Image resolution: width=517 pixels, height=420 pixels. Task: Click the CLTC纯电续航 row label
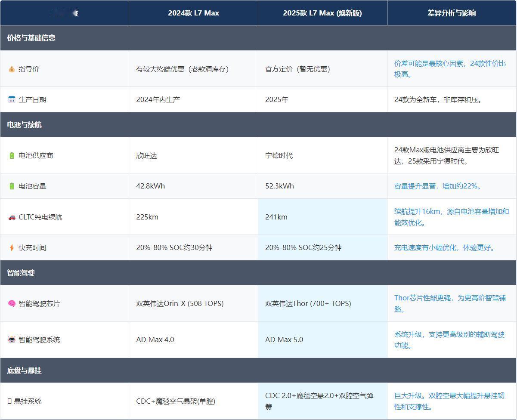point(40,217)
